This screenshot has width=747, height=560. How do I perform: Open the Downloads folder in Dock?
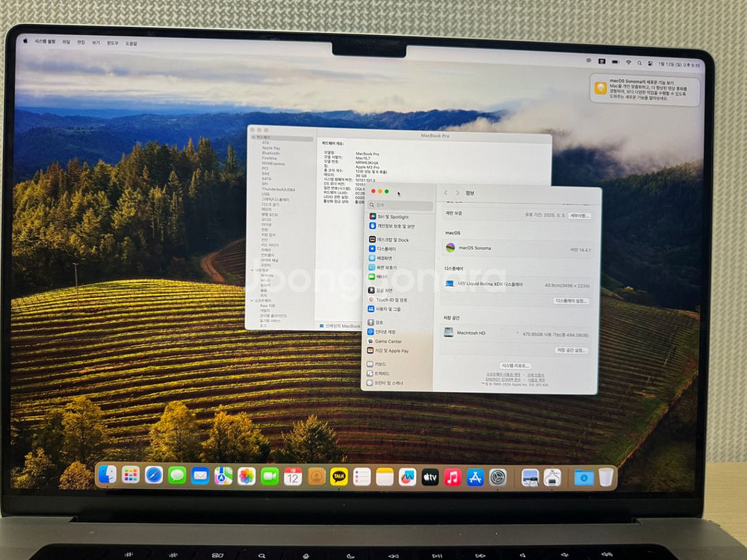point(583,477)
